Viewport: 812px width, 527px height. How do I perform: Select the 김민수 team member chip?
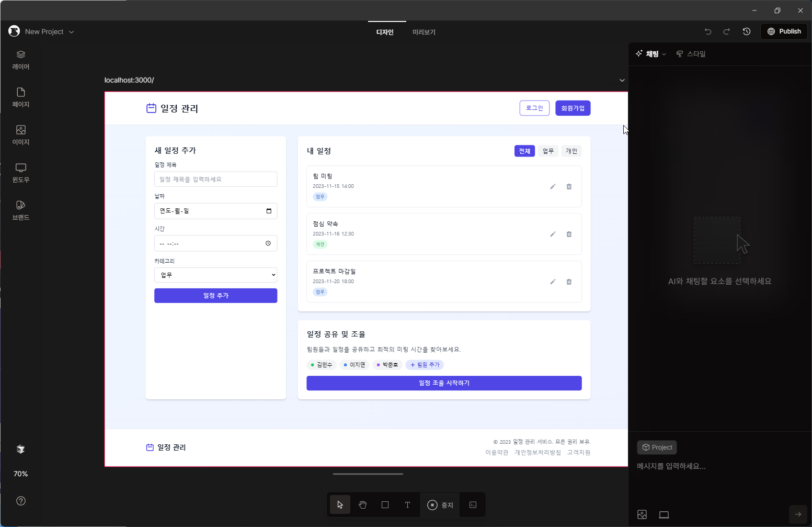coord(322,365)
